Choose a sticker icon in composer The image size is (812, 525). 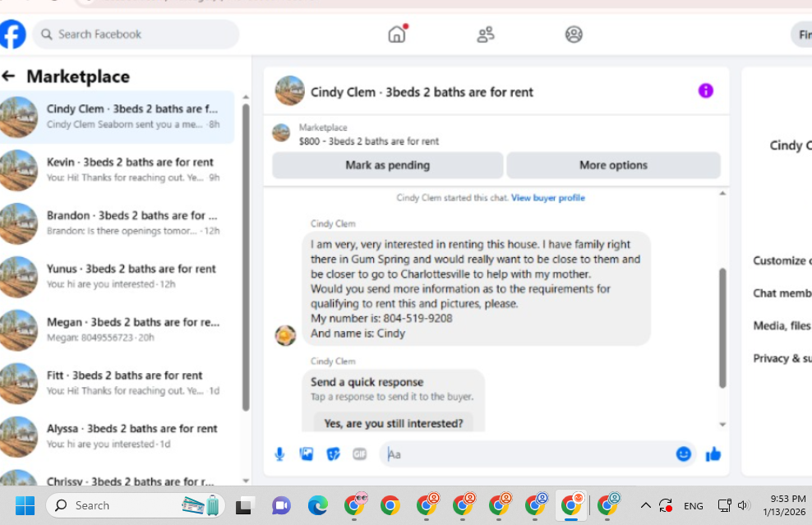point(333,454)
